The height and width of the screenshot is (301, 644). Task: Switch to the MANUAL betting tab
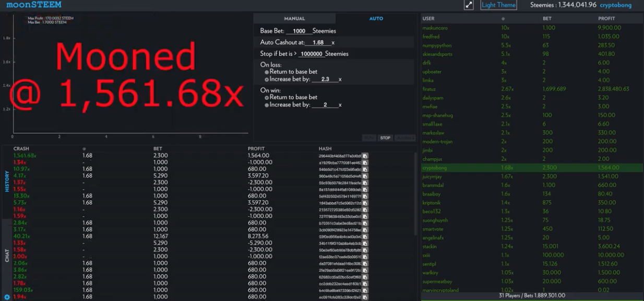(294, 18)
